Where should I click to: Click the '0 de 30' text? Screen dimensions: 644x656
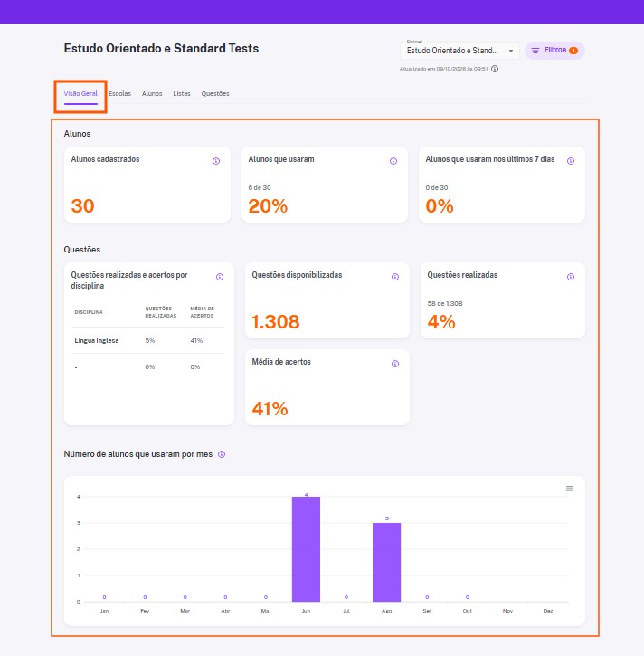[x=437, y=188]
